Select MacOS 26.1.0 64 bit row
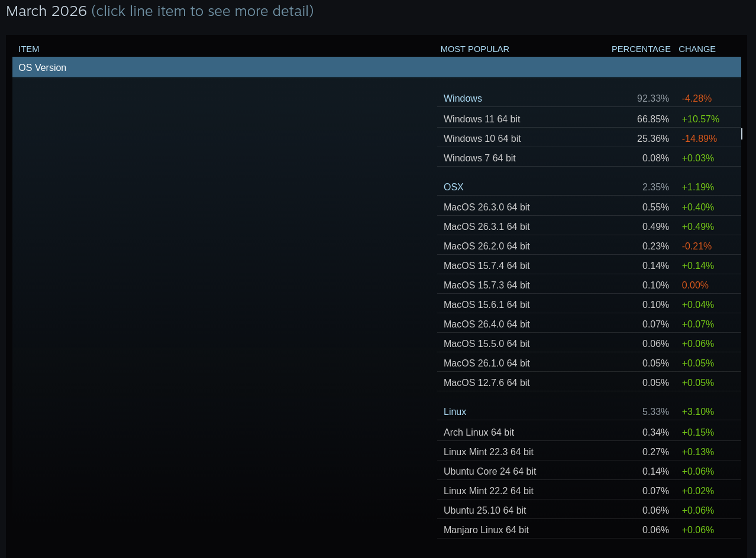The height and width of the screenshot is (558, 756). [589, 363]
